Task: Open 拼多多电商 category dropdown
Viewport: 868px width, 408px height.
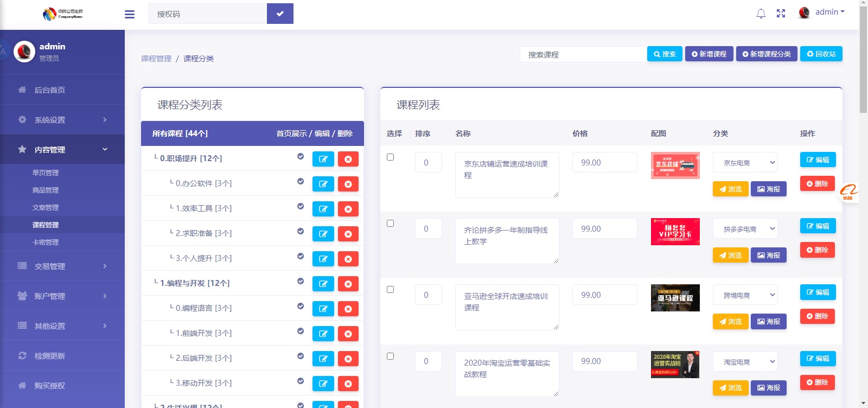Action: click(745, 228)
